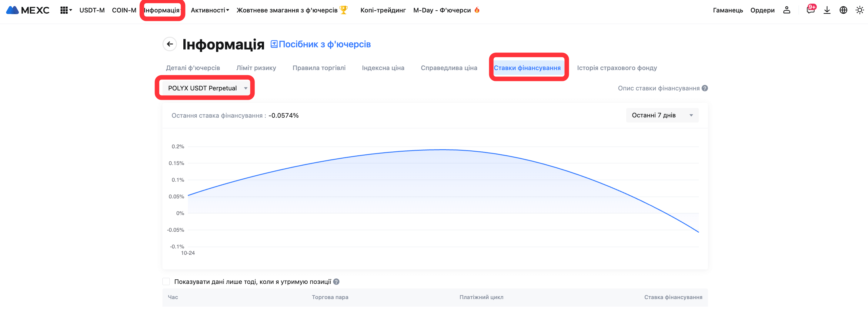Expand the Активності menu
This screenshot has width=868, height=310.
click(210, 10)
